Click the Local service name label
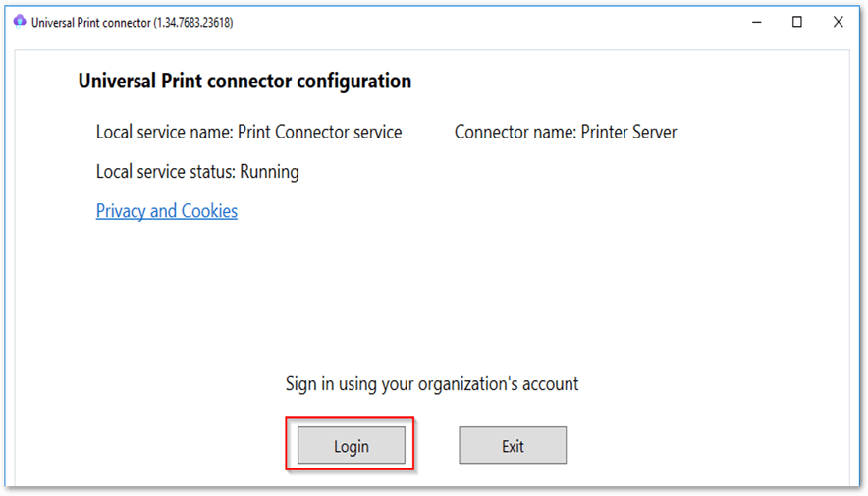The image size is (868, 496). (165, 132)
